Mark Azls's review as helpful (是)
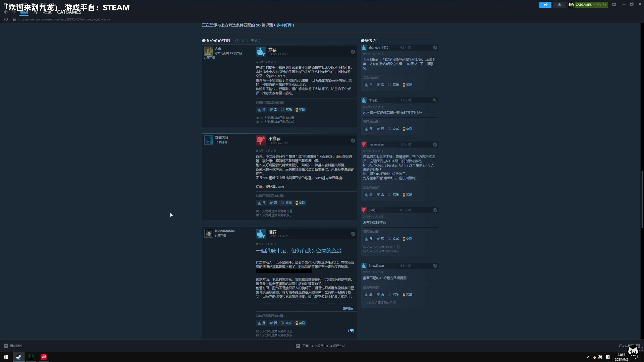 tap(261, 110)
